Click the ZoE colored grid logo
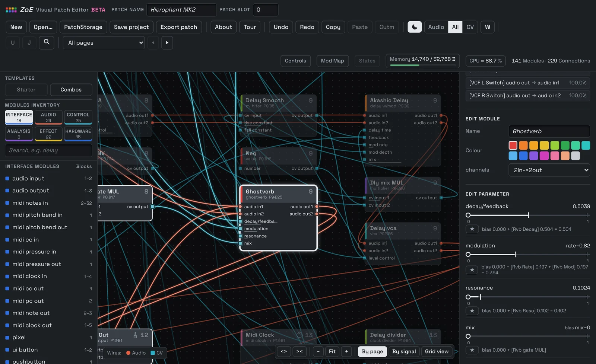 point(11,10)
